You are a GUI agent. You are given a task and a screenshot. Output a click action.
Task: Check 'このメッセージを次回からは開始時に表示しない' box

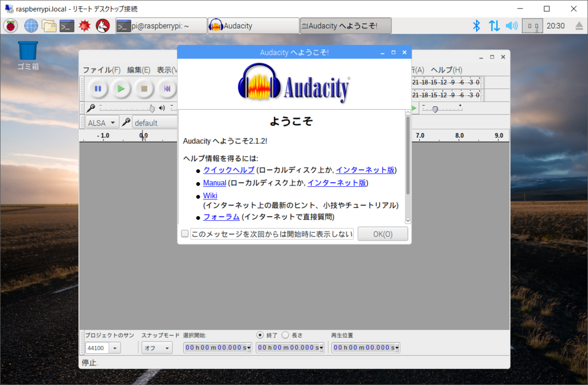pos(185,234)
